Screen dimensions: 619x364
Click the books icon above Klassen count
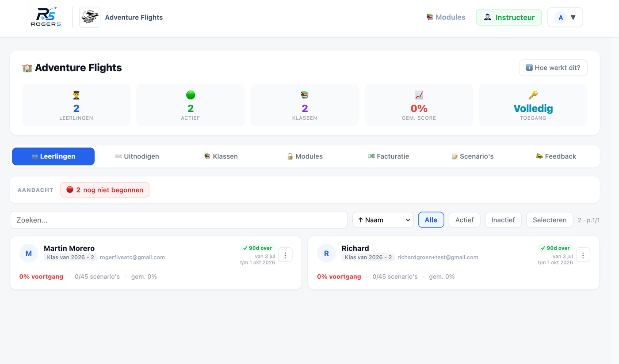[305, 95]
